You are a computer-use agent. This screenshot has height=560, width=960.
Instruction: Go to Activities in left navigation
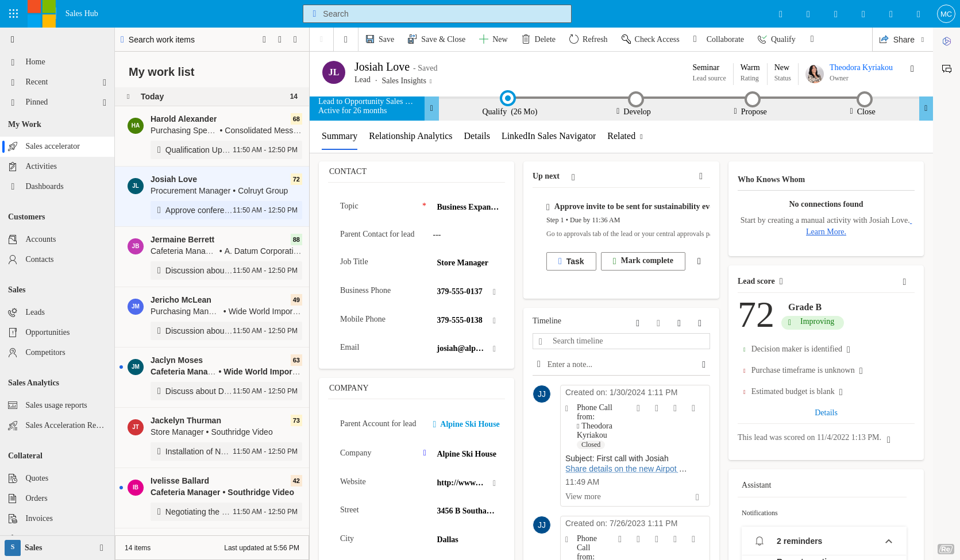57,166
